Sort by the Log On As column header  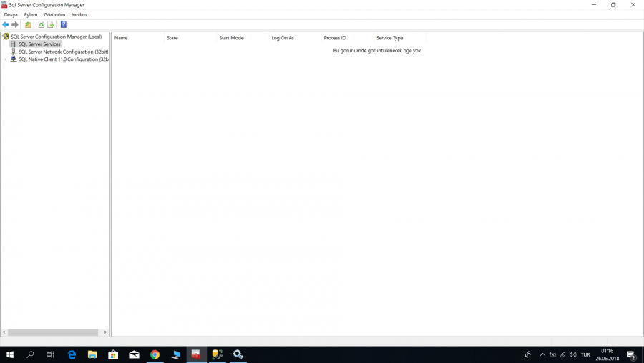(295, 38)
